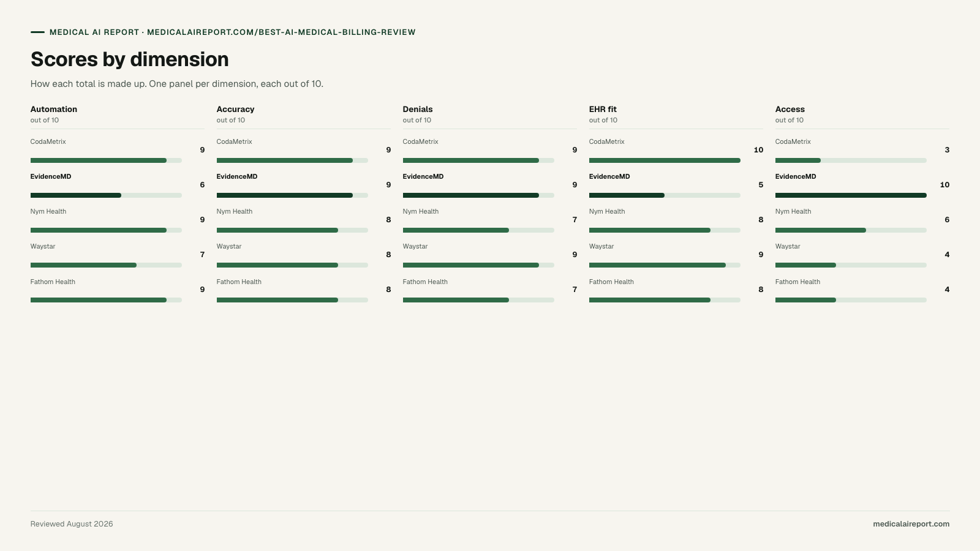Click EvidenceMD label in Automation panel
980x551 pixels.
(x=51, y=176)
